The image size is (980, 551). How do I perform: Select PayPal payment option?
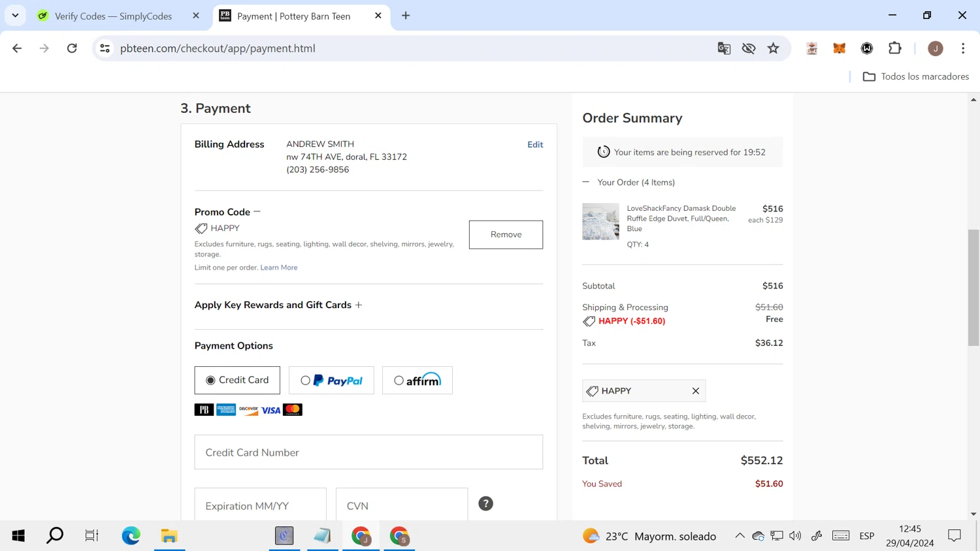pyautogui.click(x=331, y=381)
